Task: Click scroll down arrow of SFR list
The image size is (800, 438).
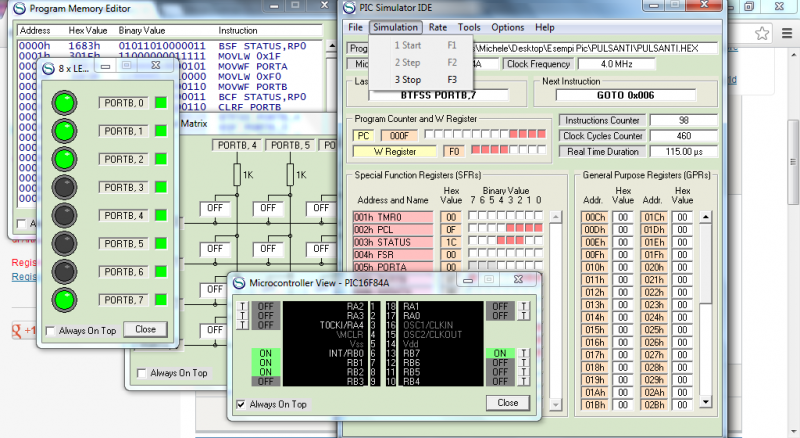Action: pos(556,405)
